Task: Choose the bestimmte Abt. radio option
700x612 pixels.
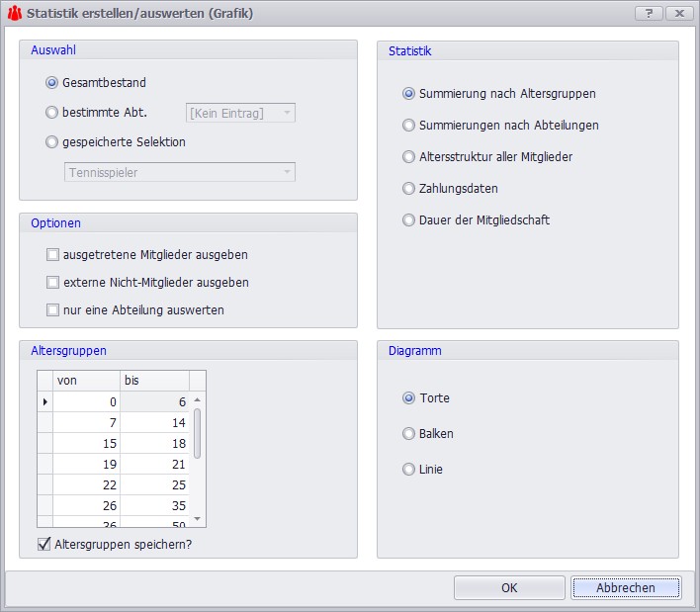Action: [52, 113]
